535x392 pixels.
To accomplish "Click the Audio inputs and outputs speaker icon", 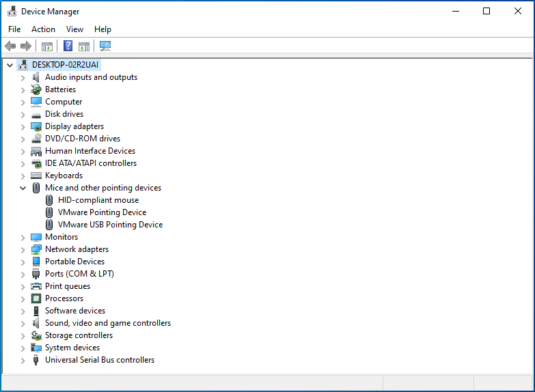I will [x=36, y=77].
